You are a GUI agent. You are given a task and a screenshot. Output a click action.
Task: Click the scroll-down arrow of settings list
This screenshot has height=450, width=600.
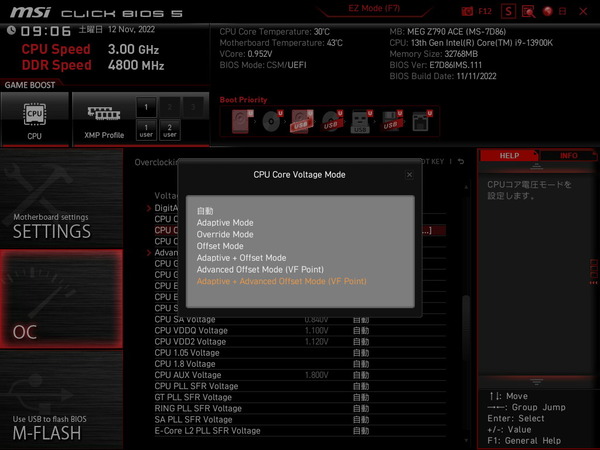466,440
